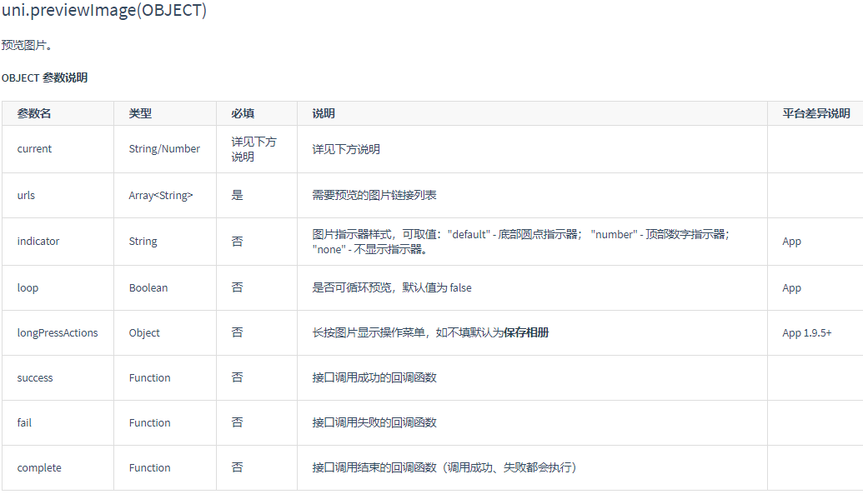Click '否' in the loop row
The height and width of the screenshot is (504, 863).
(237, 287)
